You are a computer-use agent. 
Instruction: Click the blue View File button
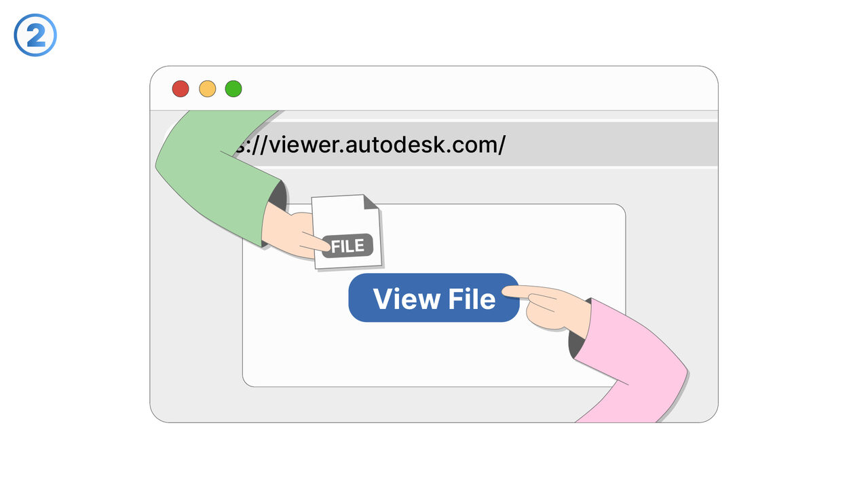433,297
